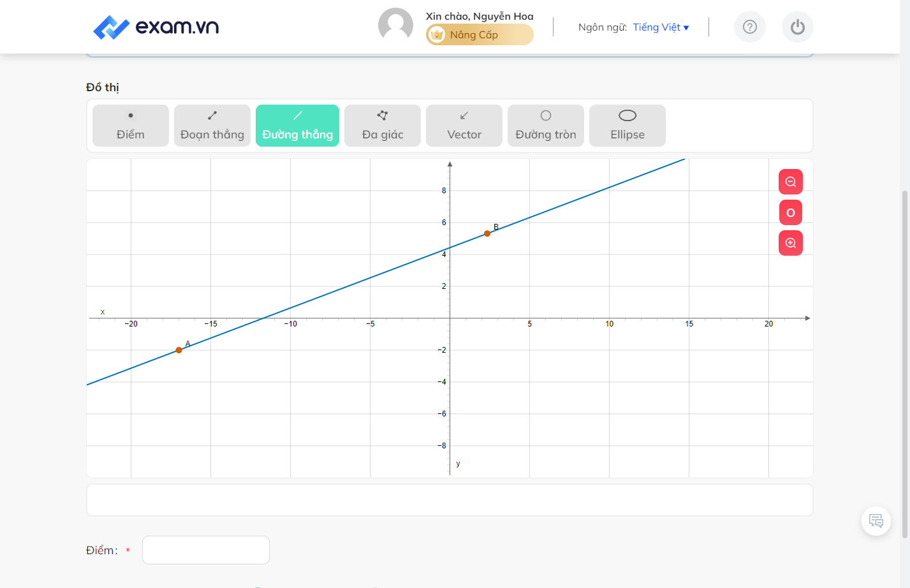The image size is (910, 588).
Task: Click orange point B on the graph
Action: [x=487, y=233]
